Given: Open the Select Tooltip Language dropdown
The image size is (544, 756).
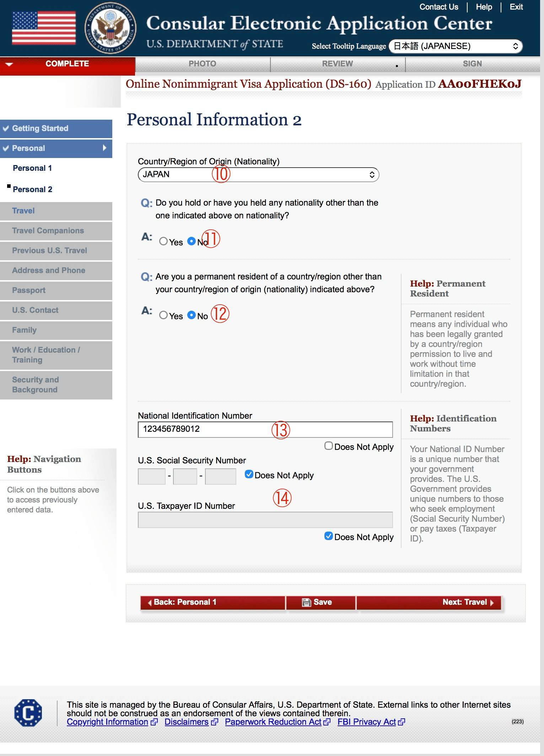Looking at the screenshot, I should tap(456, 46).
